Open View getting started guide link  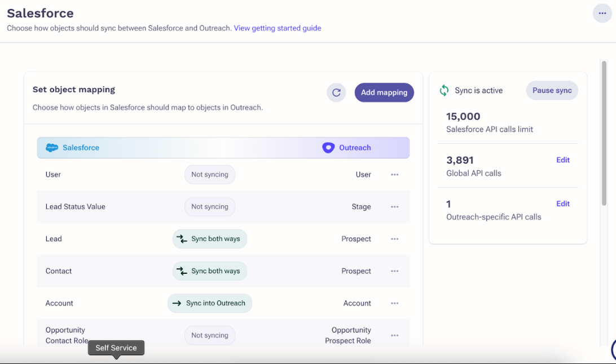pos(278,28)
